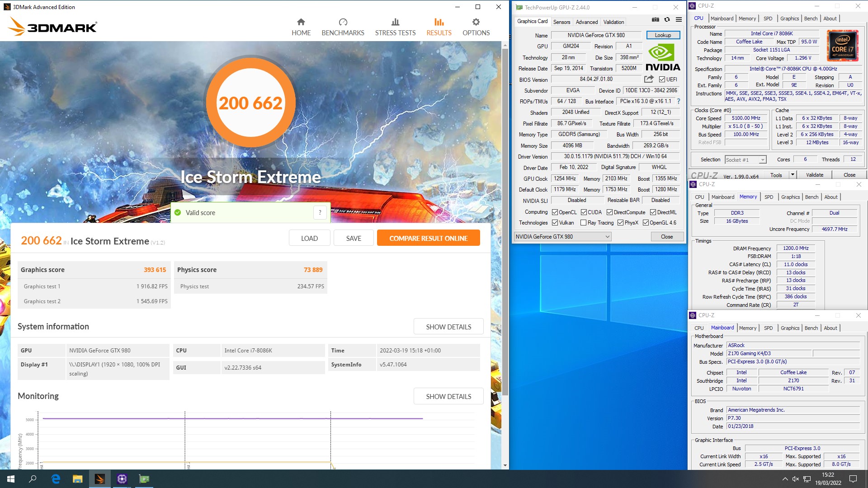
Task: Expand the CPU-Z Tools dropdown arrow
Action: (792, 175)
